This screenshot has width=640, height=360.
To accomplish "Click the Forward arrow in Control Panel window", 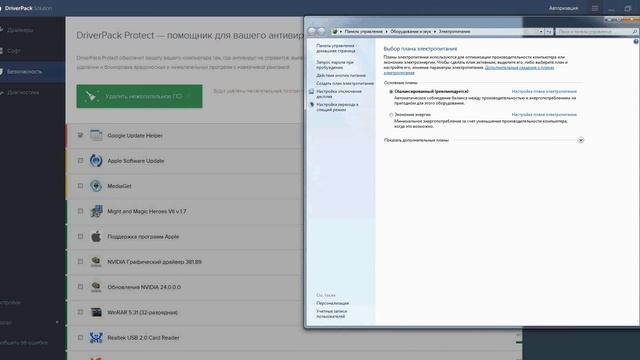I will [x=322, y=31].
